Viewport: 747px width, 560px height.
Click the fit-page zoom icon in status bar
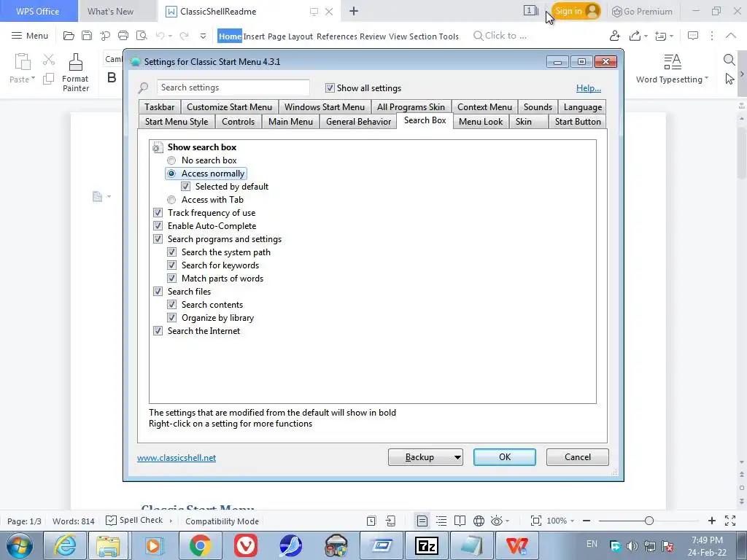point(536,521)
